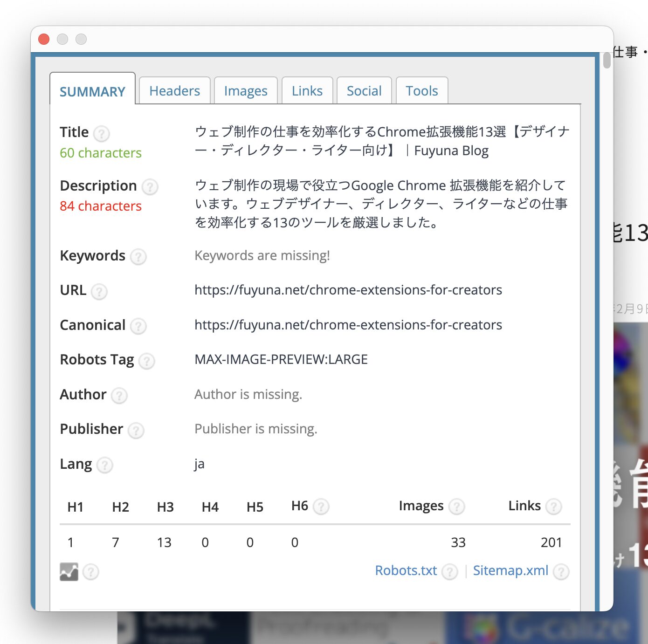Click the '84 characters' description count
The height and width of the screenshot is (644, 648).
coord(101,206)
